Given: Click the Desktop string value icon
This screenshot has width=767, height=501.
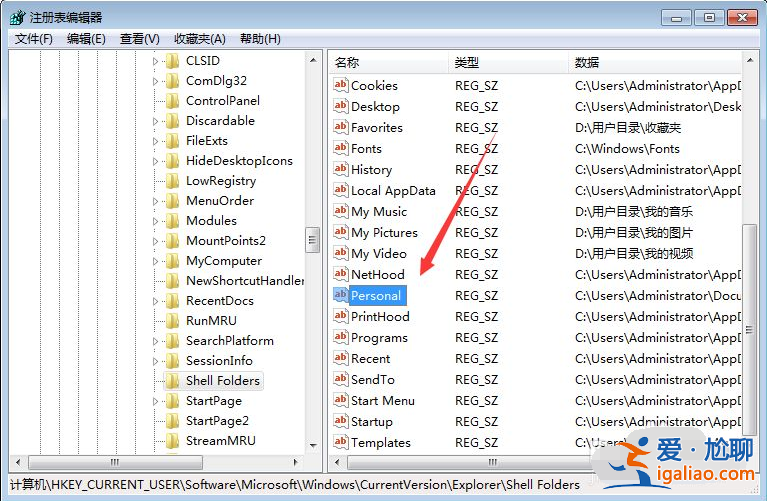Looking at the screenshot, I should pyautogui.click(x=340, y=106).
